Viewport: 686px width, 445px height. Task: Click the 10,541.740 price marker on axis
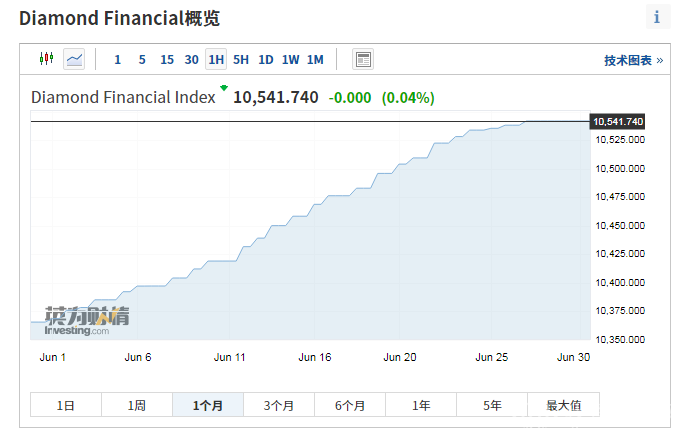618,121
